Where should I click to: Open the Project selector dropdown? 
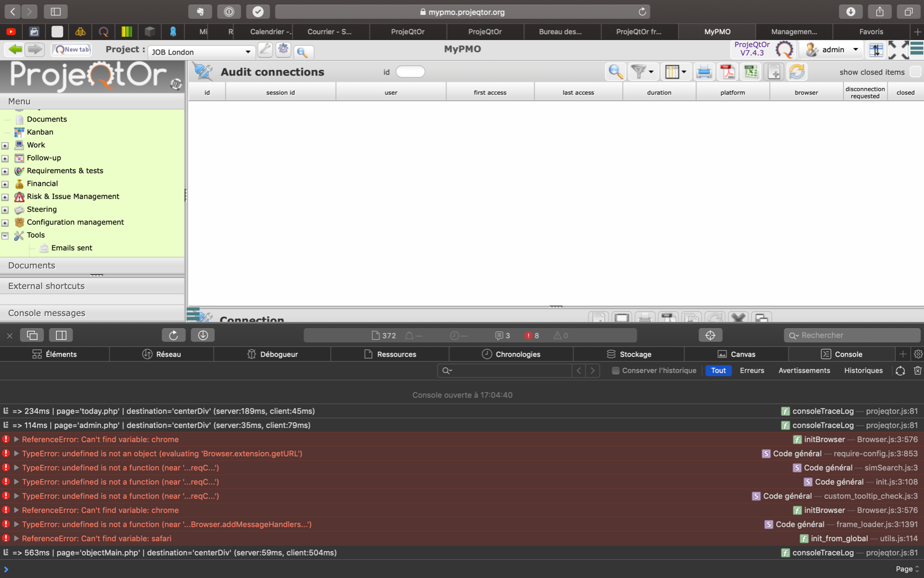point(248,52)
